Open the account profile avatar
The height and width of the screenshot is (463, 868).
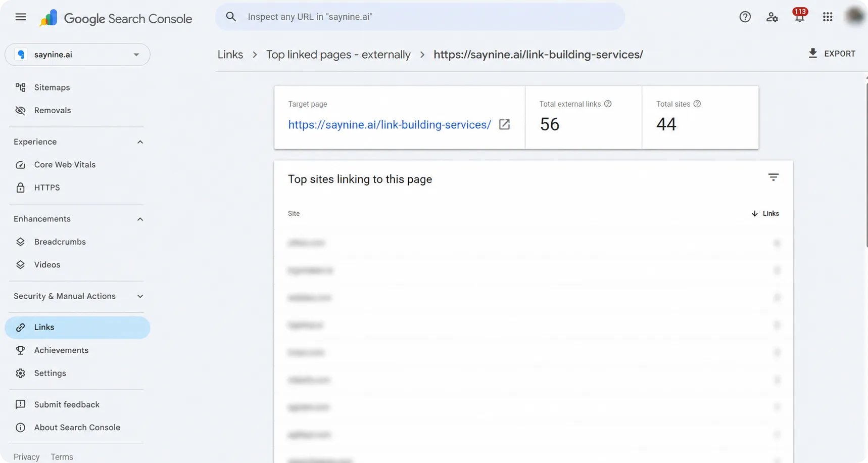855,16
